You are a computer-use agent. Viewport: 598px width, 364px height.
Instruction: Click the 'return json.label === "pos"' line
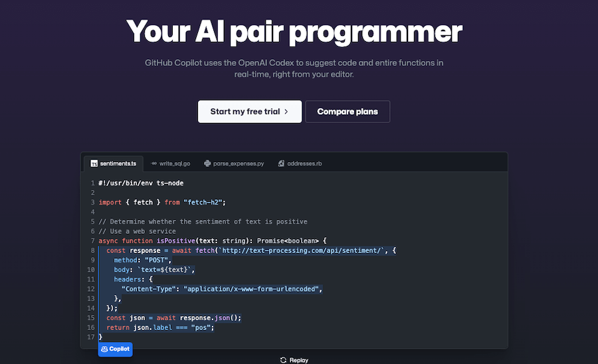click(160, 327)
